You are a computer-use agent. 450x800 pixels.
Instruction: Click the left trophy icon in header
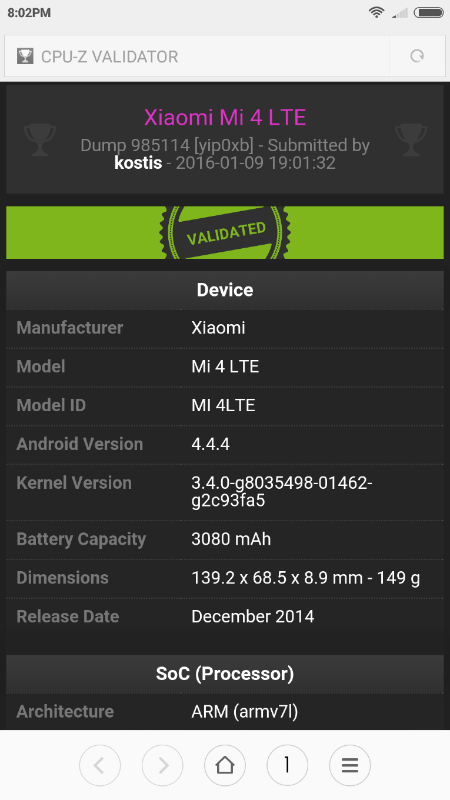click(x=40, y=140)
